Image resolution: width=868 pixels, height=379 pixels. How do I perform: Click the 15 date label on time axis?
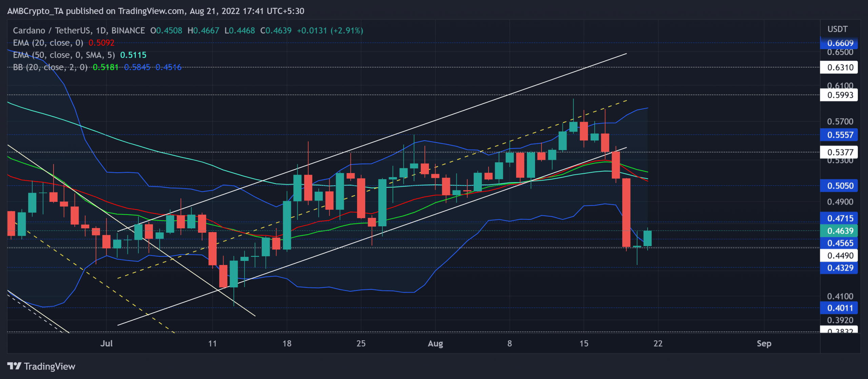pos(584,343)
